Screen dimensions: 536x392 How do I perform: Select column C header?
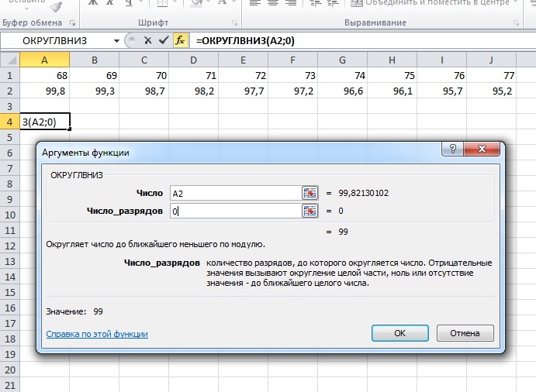tap(144, 60)
